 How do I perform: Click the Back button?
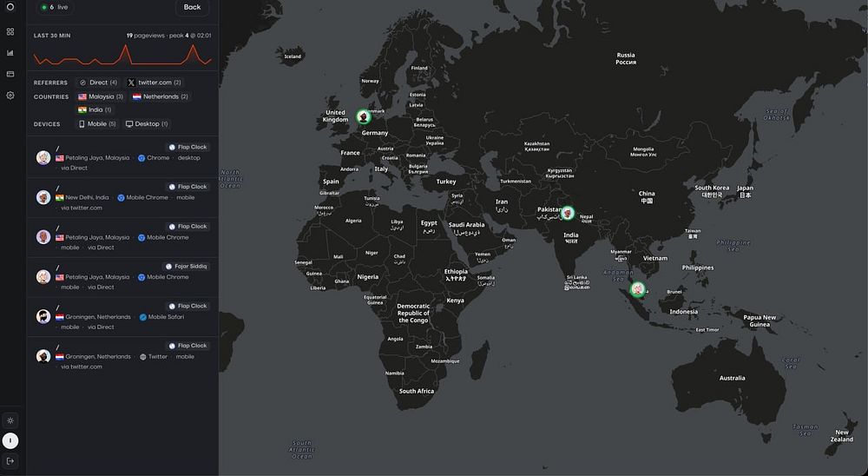(x=192, y=7)
